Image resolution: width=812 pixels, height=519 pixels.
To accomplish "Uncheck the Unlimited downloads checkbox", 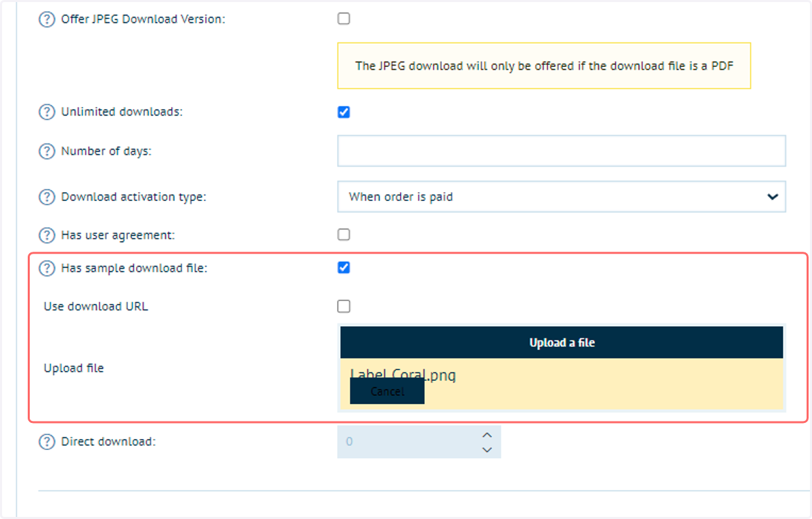I will coord(344,112).
